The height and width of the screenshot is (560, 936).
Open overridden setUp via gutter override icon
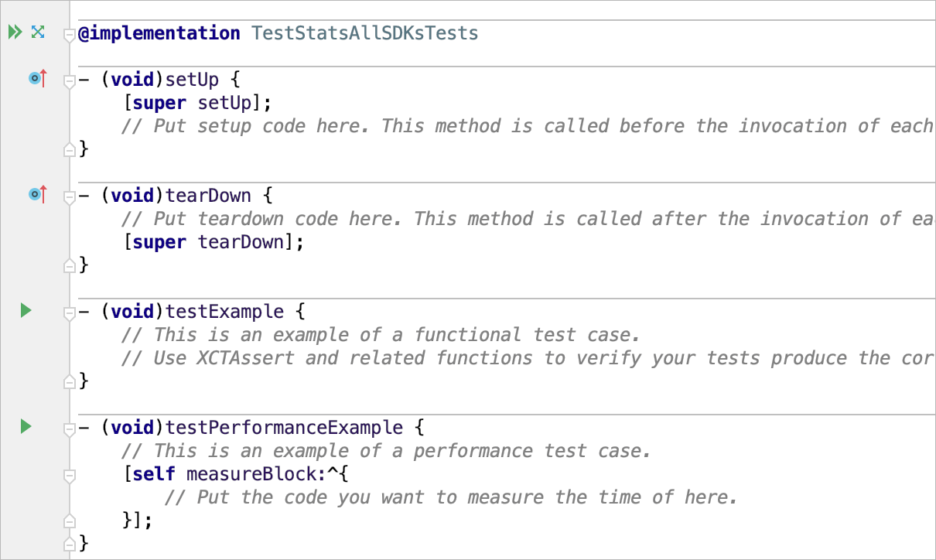(36, 78)
